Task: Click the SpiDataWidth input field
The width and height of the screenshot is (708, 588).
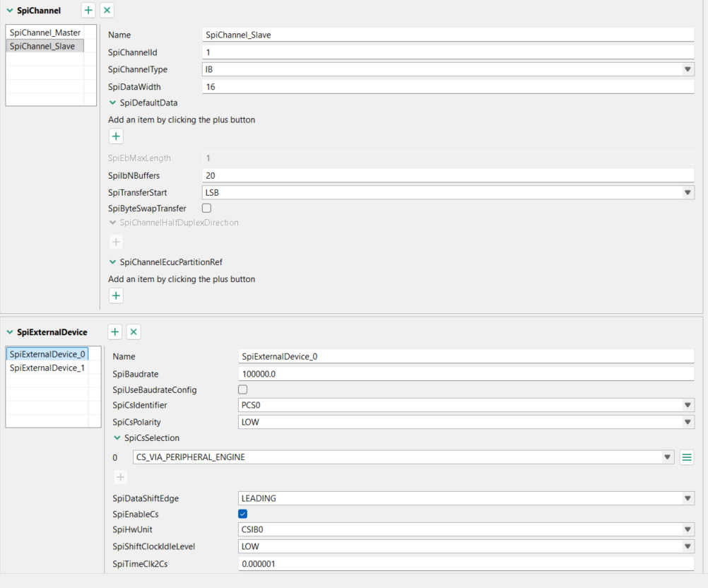Action: coord(448,87)
